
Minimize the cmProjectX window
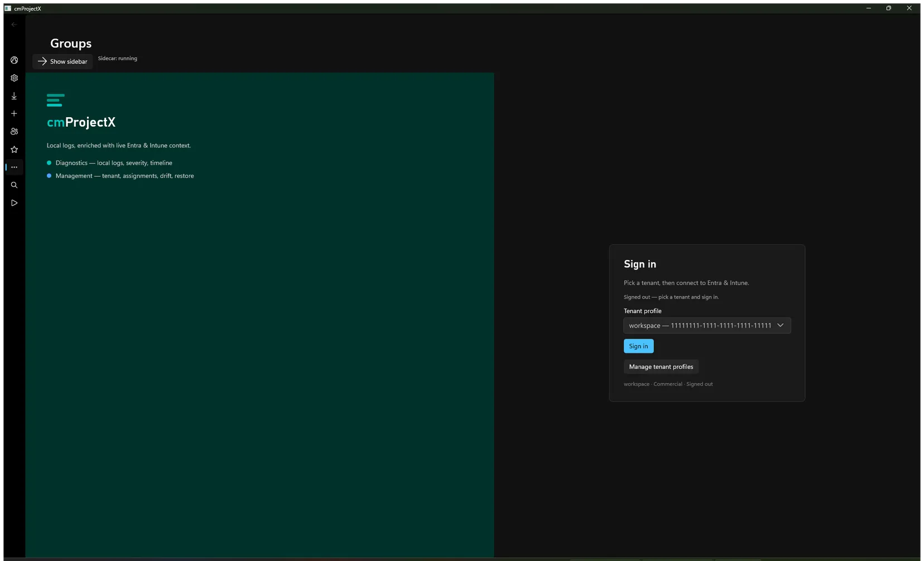click(x=869, y=8)
